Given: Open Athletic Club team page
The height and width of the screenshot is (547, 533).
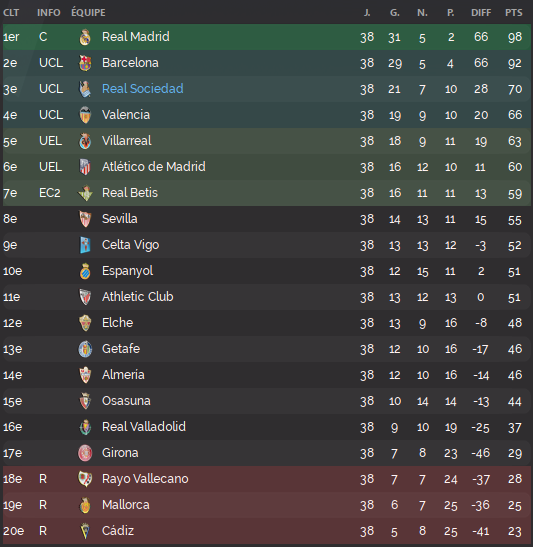Looking at the screenshot, I should 138,297.
